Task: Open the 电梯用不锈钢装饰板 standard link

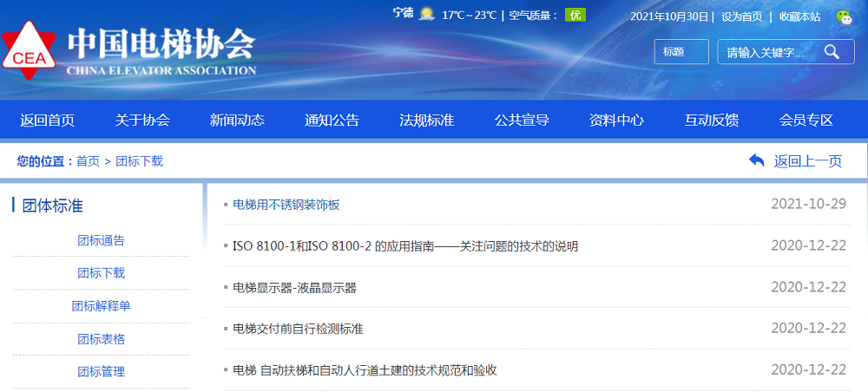Action: (286, 205)
